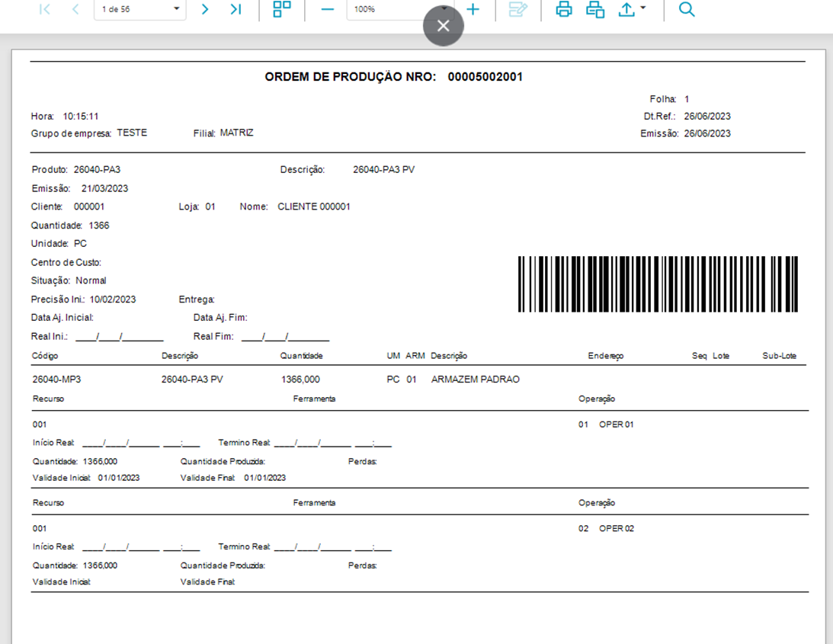Toggle the multi-page thumbnail view
This screenshot has height=644, width=833.
click(281, 9)
